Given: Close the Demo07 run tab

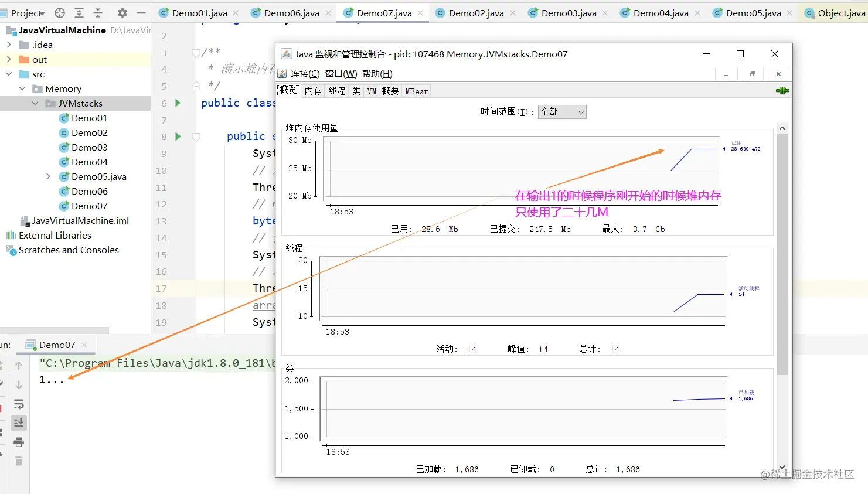Looking at the screenshot, I should click(84, 345).
